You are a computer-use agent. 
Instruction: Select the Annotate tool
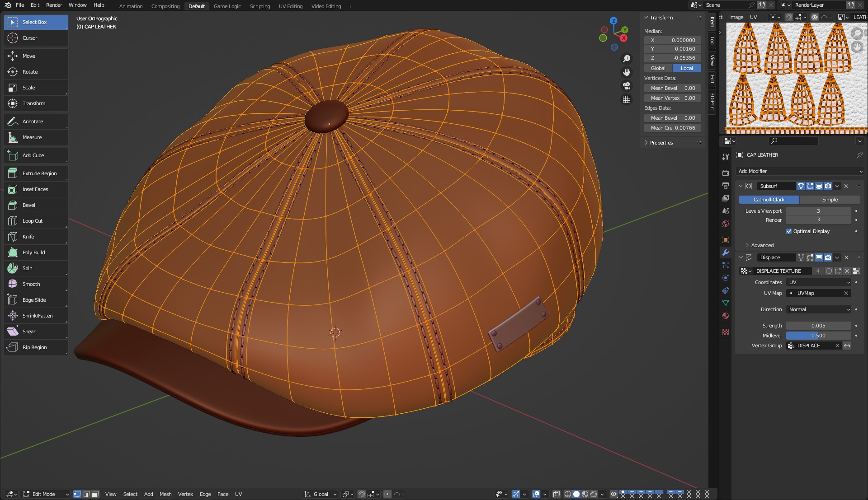pos(36,121)
